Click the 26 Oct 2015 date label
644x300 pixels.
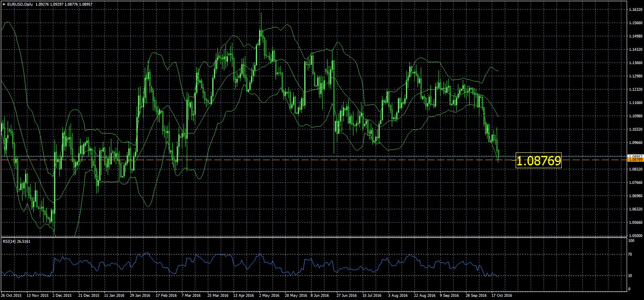tap(11, 296)
